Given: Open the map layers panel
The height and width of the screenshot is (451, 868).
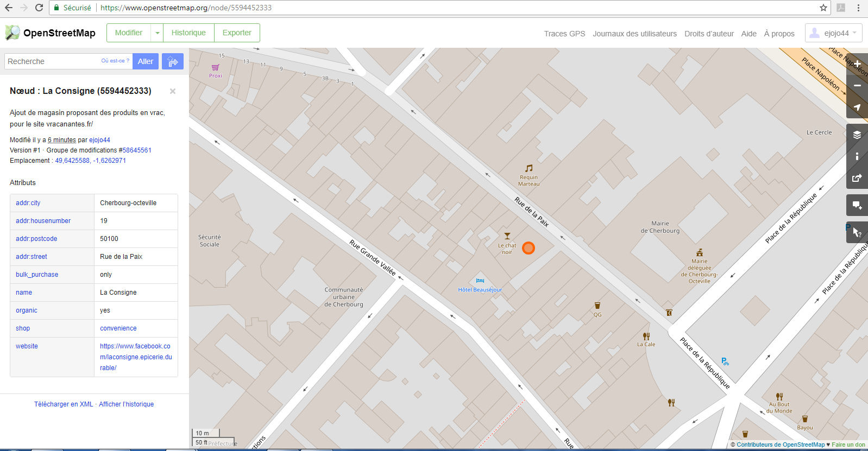Looking at the screenshot, I should click(x=857, y=135).
